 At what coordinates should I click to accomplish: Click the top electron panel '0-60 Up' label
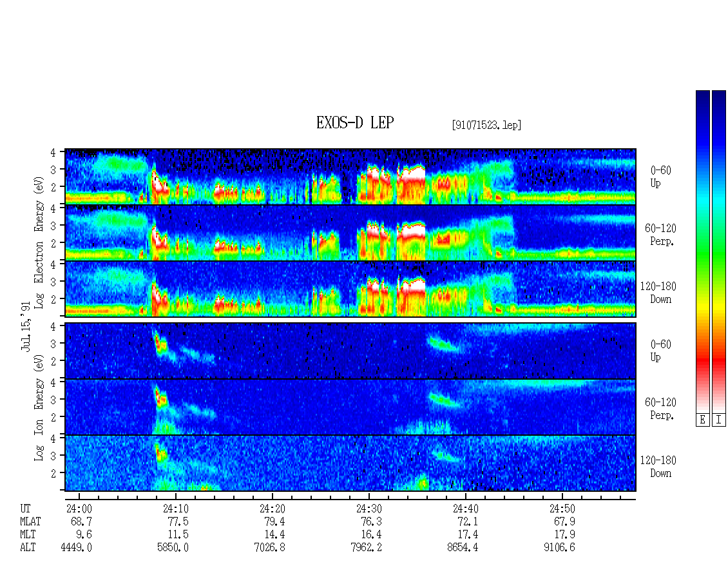pyautogui.click(x=660, y=177)
